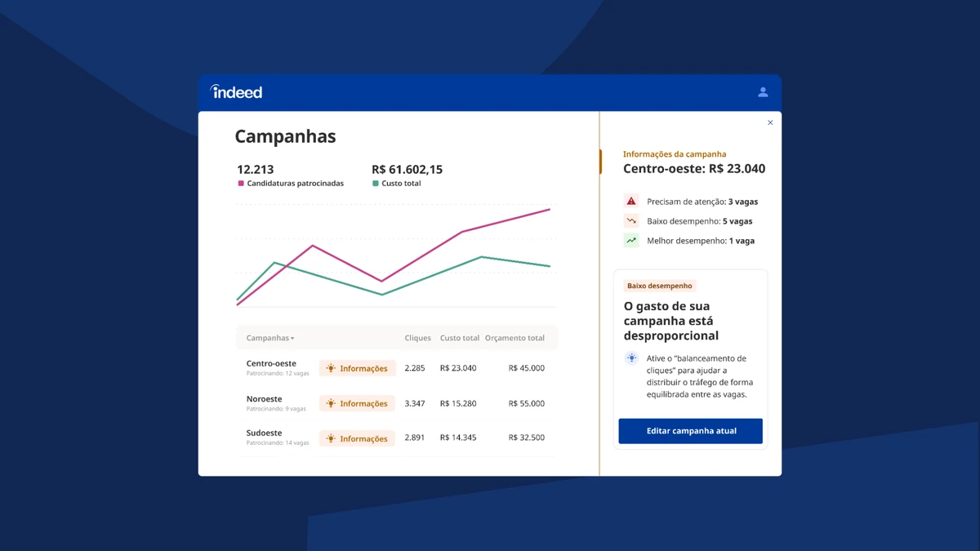This screenshot has height=551, width=980.
Task: Click the Cliques column header
Action: click(418, 338)
